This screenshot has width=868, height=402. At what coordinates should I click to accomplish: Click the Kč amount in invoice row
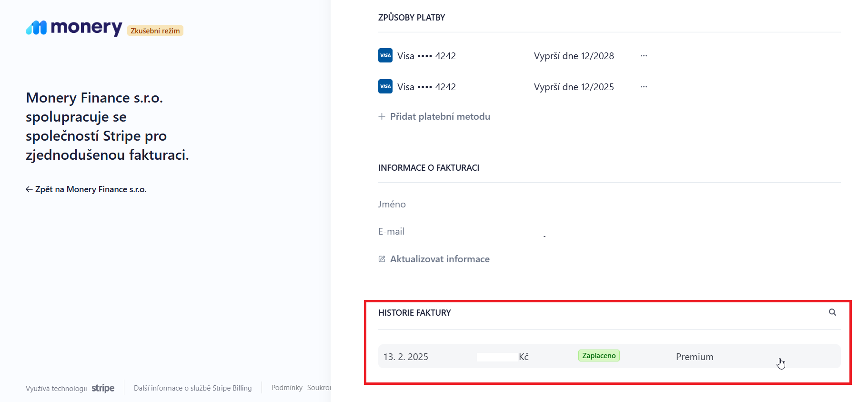[523, 357]
